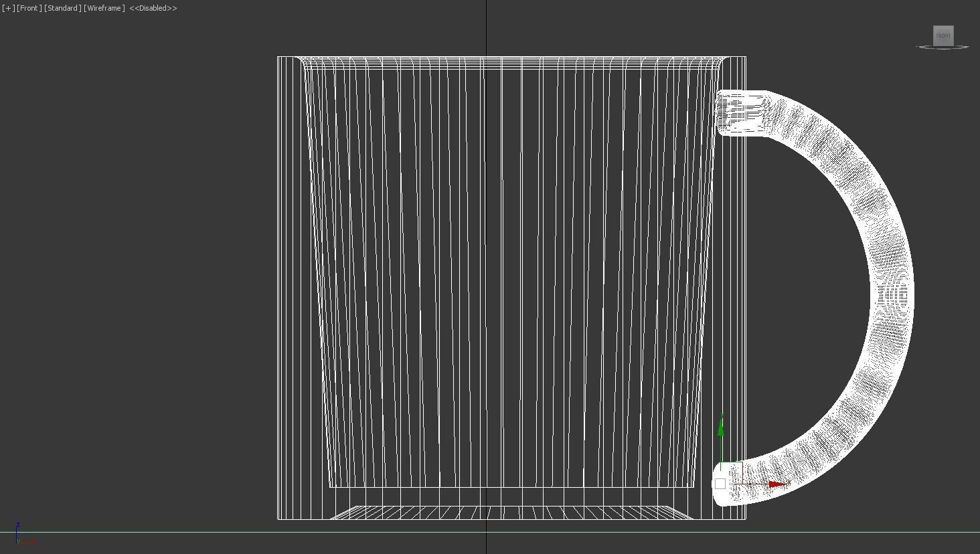Click the red X-axis arrow of move gizmo
980x554 pixels.
click(x=777, y=484)
